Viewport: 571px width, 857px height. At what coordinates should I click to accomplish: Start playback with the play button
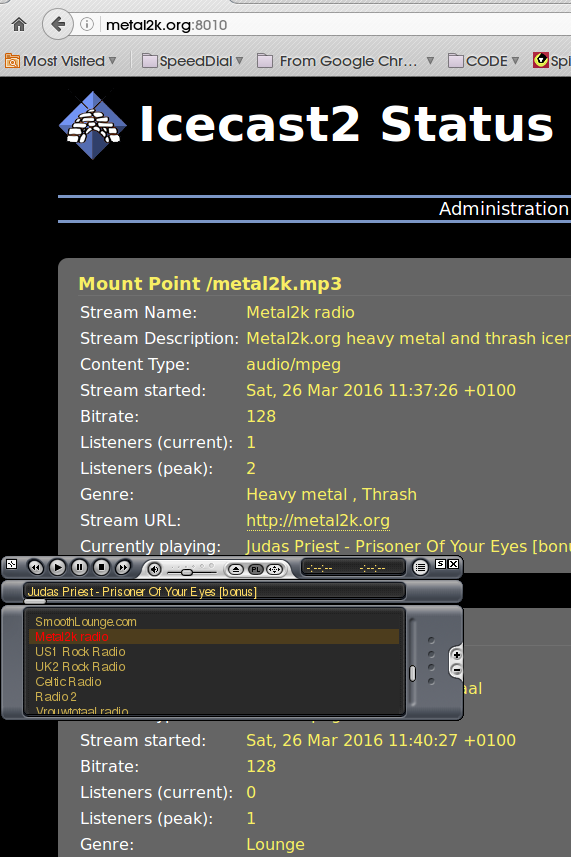tap(57, 568)
